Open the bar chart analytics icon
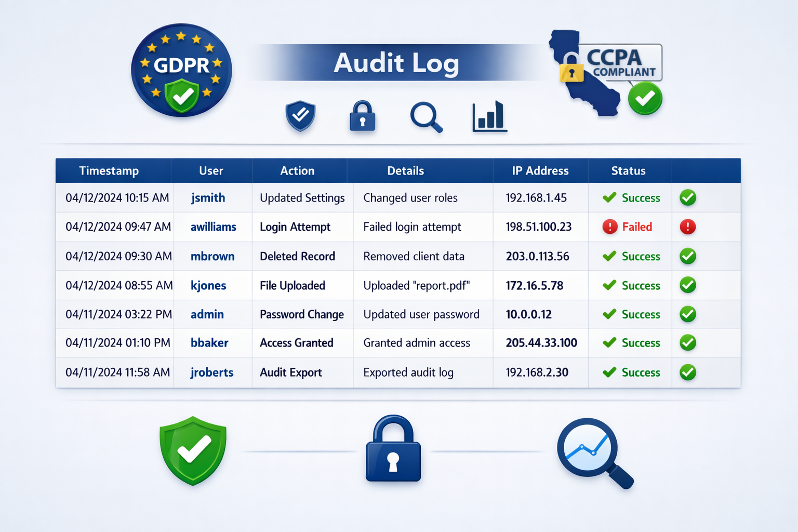 coord(488,116)
